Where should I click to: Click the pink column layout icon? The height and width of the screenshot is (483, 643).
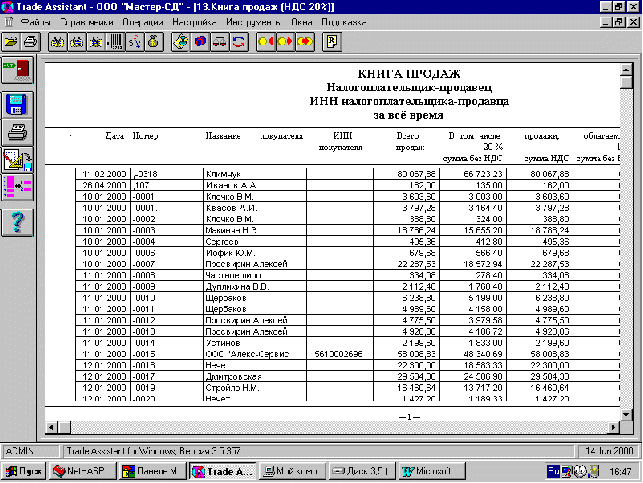tap(17, 187)
